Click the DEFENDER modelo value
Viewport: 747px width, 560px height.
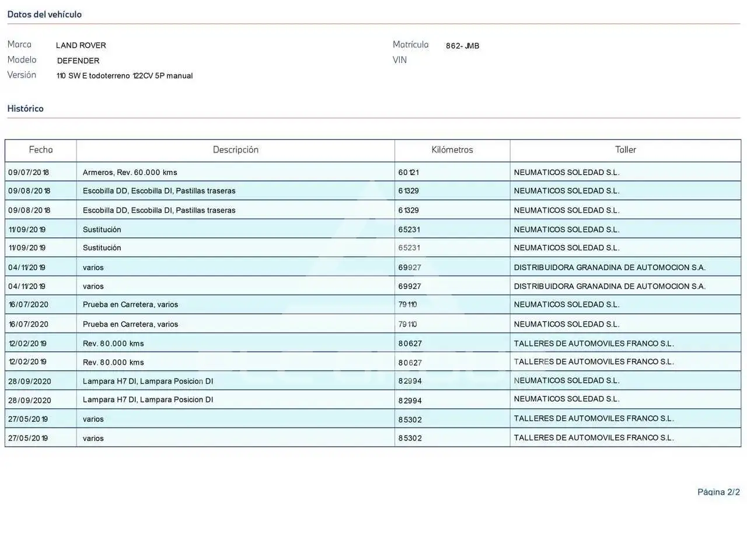tap(78, 61)
